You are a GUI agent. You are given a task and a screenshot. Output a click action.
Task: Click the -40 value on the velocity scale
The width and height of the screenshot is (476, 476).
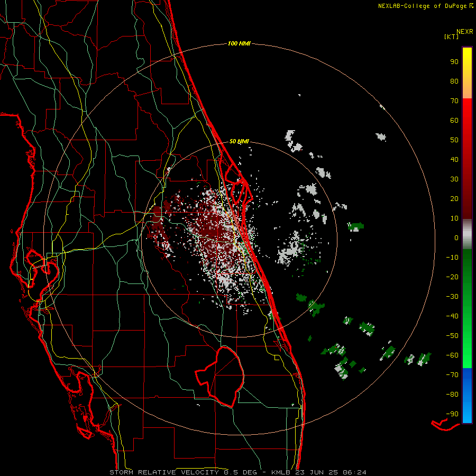[x=452, y=316]
